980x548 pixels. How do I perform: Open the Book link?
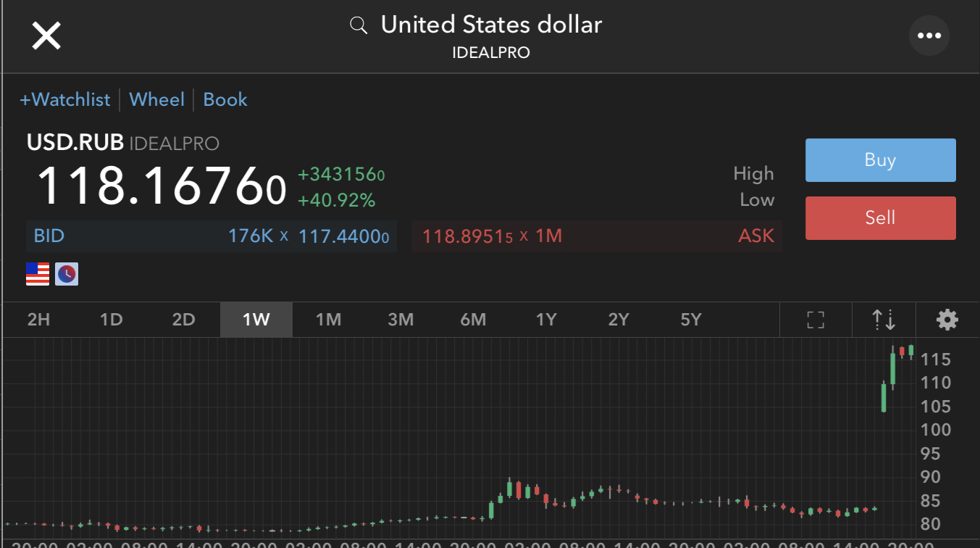pyautogui.click(x=225, y=99)
